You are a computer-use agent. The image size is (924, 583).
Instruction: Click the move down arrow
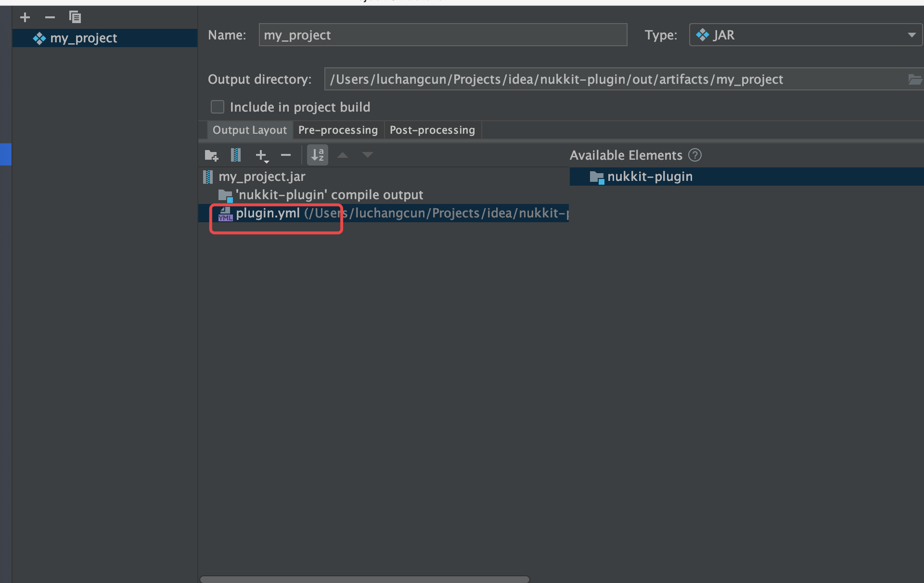tap(368, 155)
